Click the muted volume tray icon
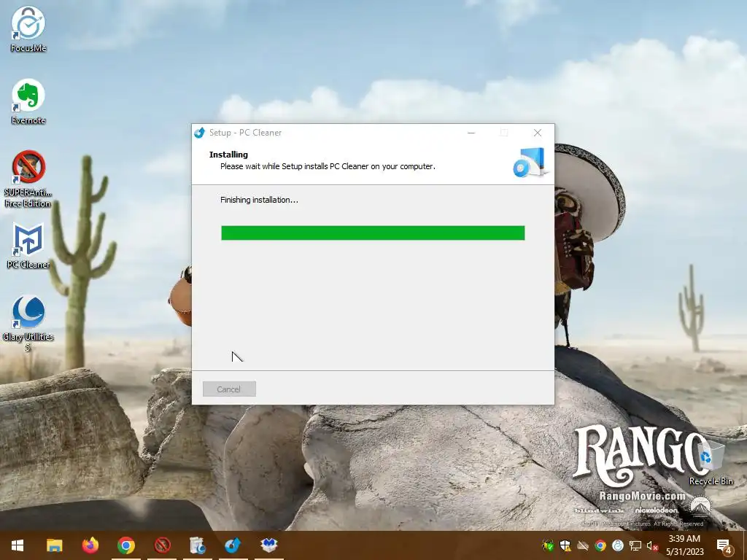747x560 pixels. pos(652,545)
